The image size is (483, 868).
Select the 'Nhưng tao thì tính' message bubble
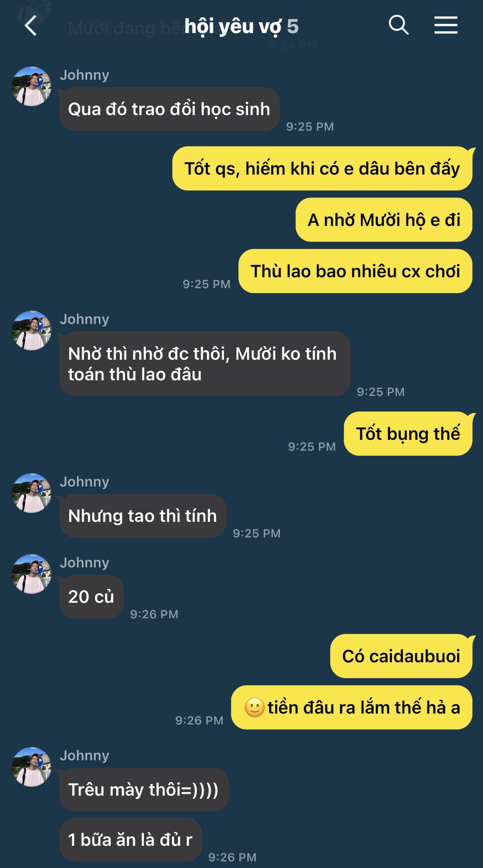(143, 516)
